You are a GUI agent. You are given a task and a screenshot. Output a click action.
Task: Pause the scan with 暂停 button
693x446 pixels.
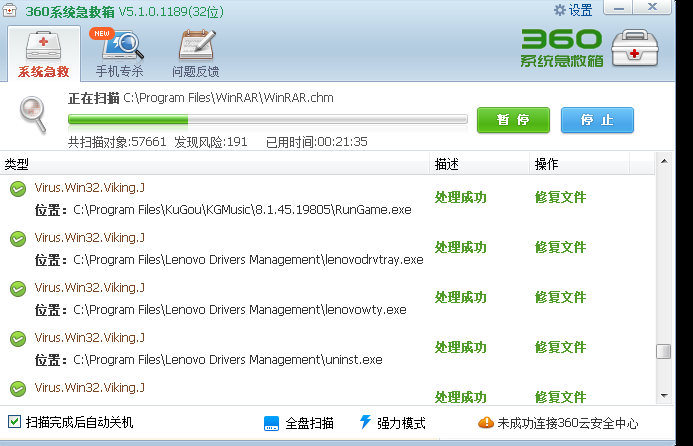pyautogui.click(x=513, y=120)
